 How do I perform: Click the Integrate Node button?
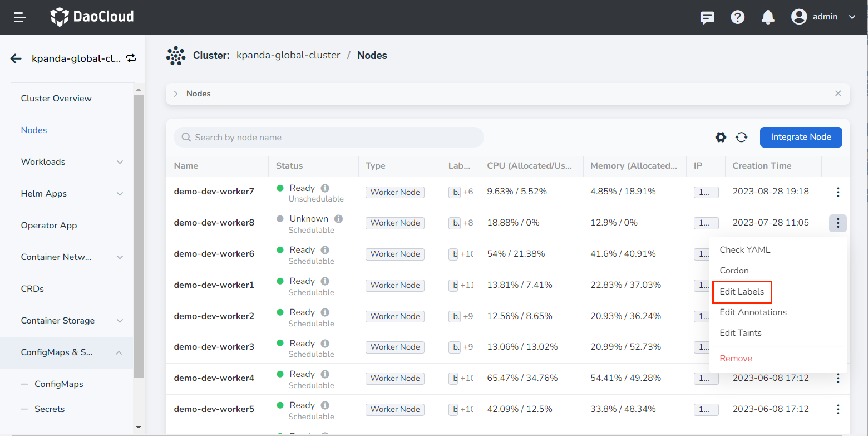pos(801,137)
